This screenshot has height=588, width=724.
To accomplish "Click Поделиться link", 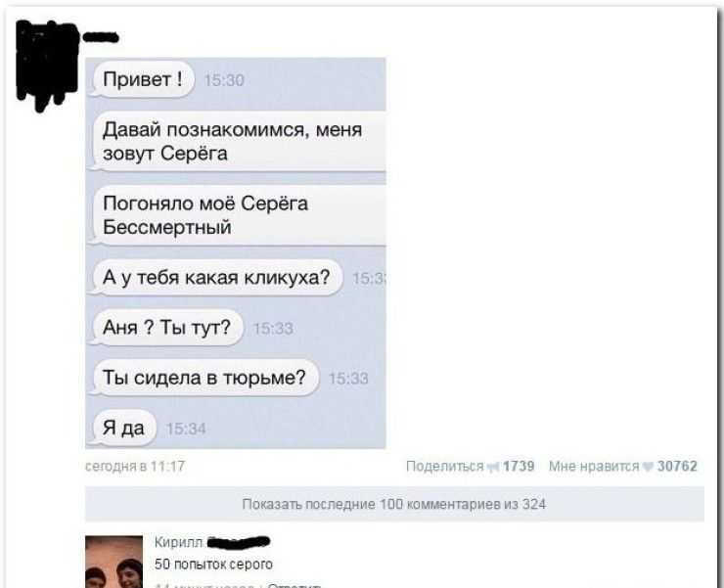I will (x=444, y=466).
